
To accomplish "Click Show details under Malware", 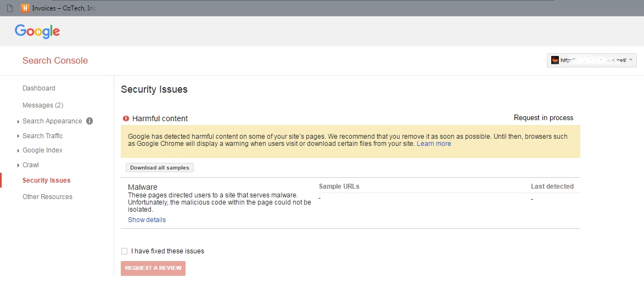I will click(x=147, y=220).
